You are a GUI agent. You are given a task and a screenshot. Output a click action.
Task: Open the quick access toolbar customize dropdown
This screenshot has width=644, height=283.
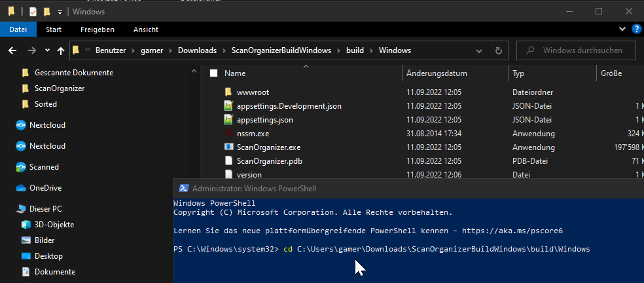point(60,12)
